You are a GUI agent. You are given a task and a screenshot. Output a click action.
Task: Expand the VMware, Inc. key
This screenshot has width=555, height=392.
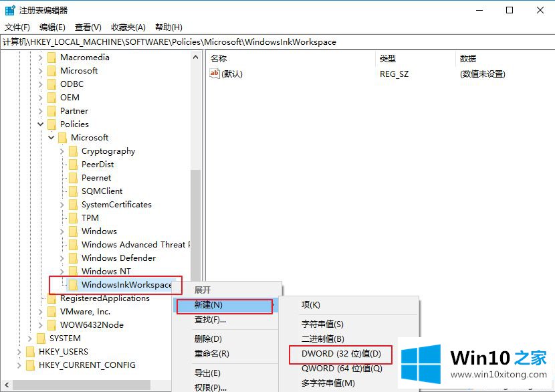tap(40, 312)
